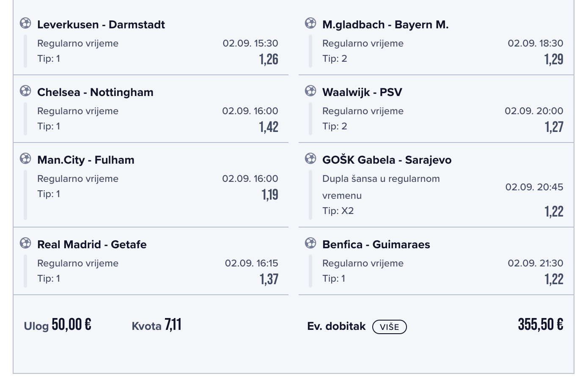Click soccer ball icon beside Leverkusen - Darmstadt

click(25, 23)
